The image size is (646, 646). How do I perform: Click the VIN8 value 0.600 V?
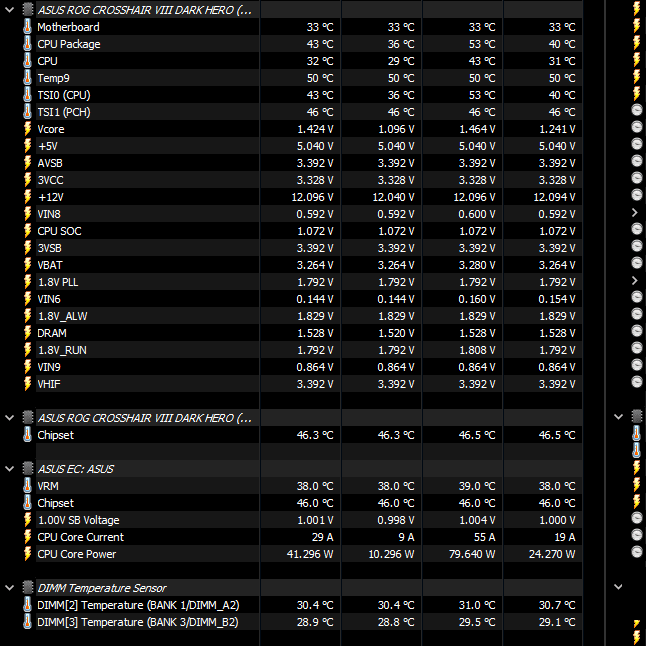pos(477,214)
